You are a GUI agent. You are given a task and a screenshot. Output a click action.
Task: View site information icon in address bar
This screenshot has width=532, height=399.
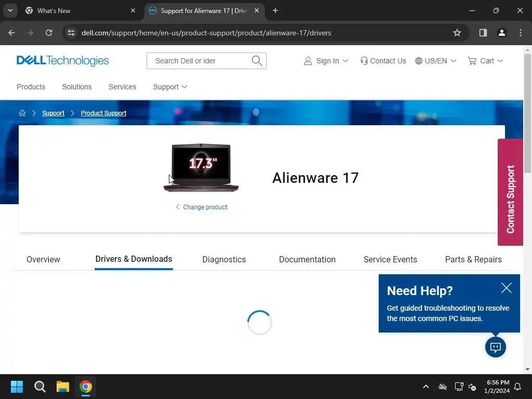(x=71, y=33)
